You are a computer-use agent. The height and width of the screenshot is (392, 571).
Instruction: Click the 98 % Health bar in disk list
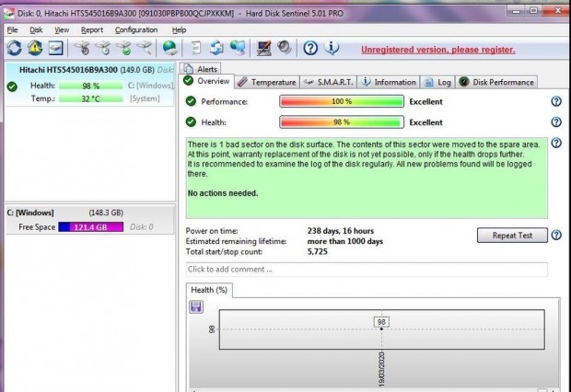click(90, 86)
